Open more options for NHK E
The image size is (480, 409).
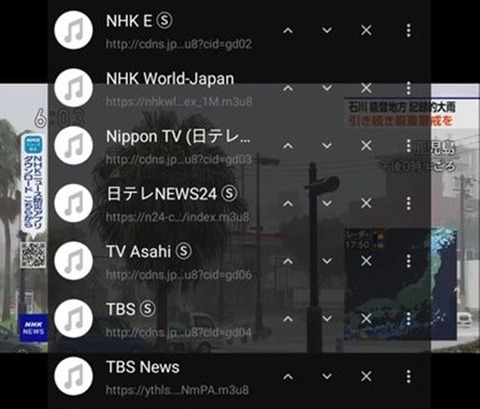tap(408, 31)
